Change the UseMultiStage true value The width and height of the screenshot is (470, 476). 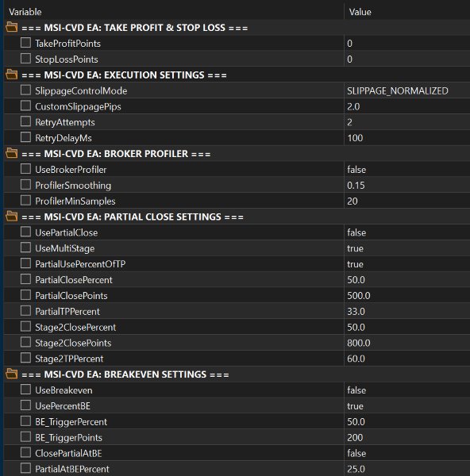(x=355, y=248)
